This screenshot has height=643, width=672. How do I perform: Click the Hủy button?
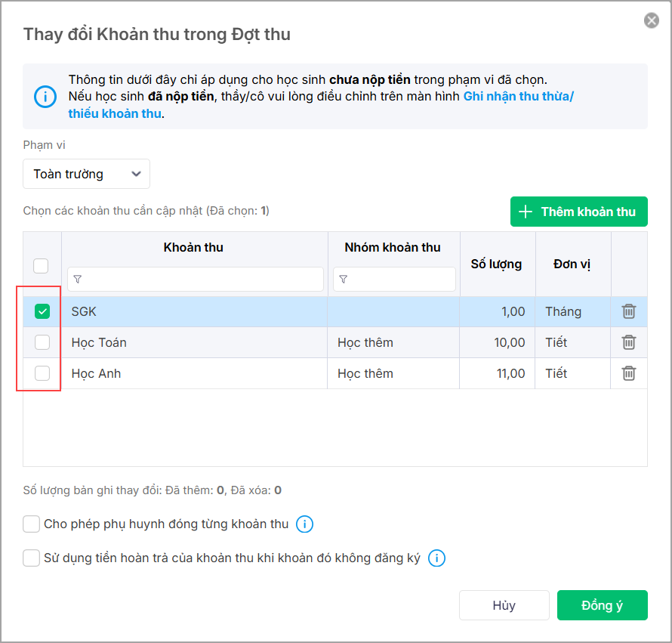(504, 605)
